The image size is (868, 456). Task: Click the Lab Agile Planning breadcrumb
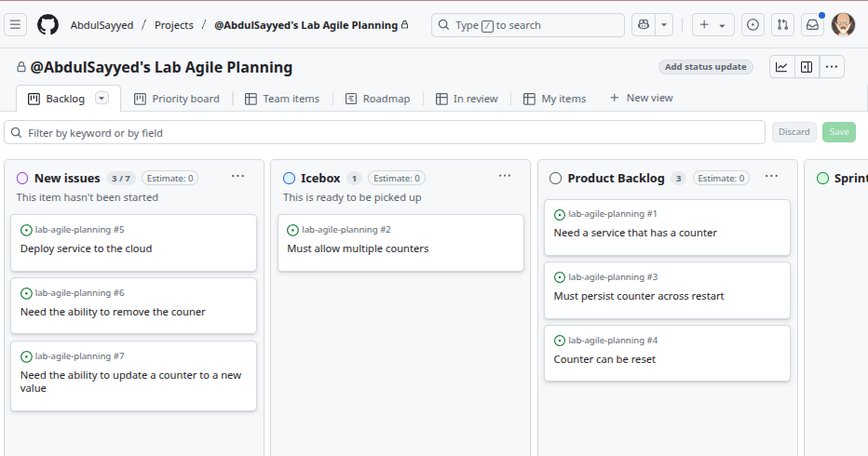[306, 25]
